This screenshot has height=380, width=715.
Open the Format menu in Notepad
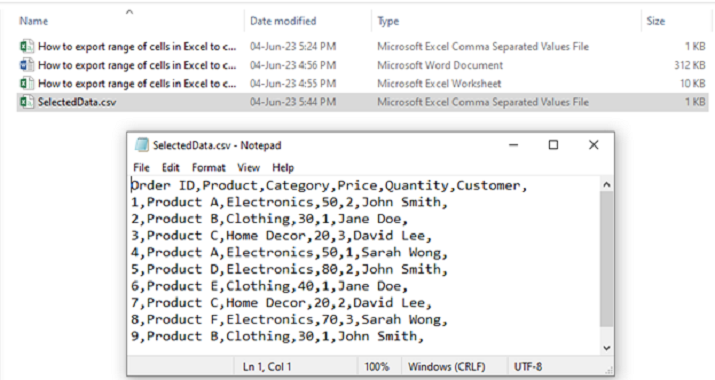point(208,167)
